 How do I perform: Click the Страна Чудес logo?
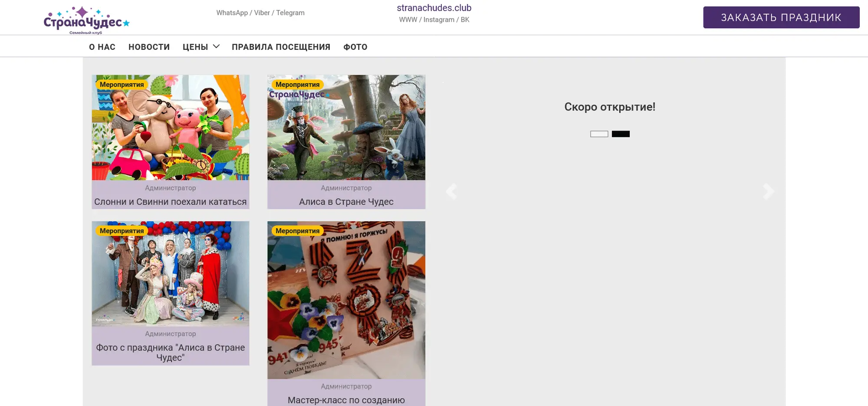coord(86,20)
